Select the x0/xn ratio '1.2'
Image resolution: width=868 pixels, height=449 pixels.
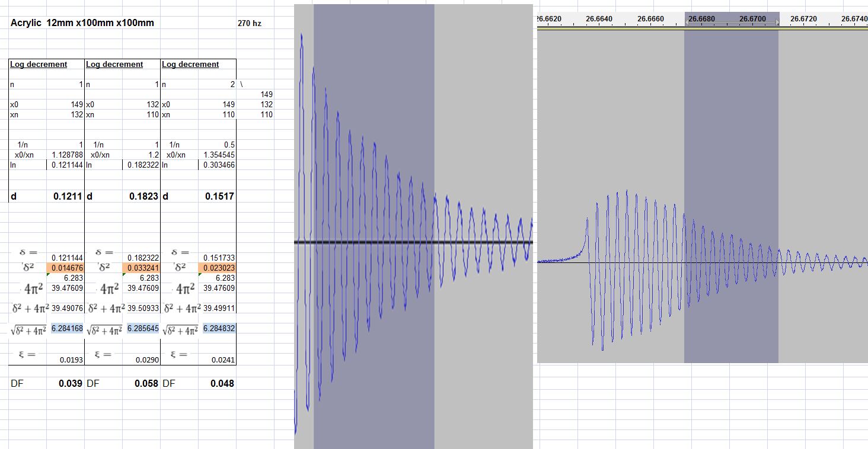click(x=154, y=155)
